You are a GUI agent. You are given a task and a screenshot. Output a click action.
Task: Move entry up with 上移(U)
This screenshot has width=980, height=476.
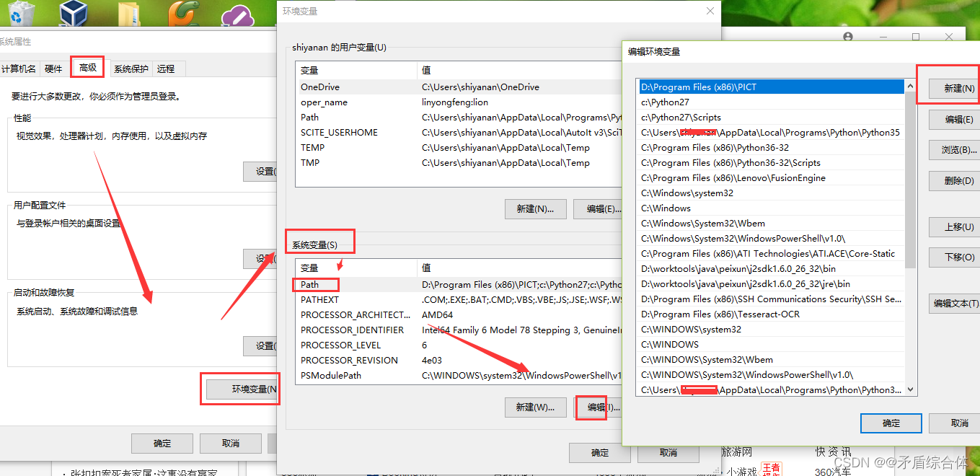(954, 226)
